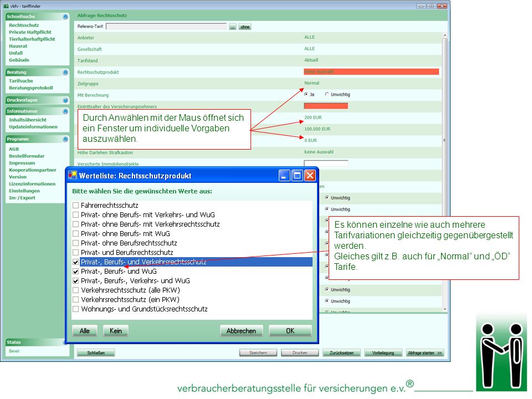This screenshot has height=399, width=532.
Task: Select Gebäude in sidebar
Action: pyautogui.click(x=19, y=60)
